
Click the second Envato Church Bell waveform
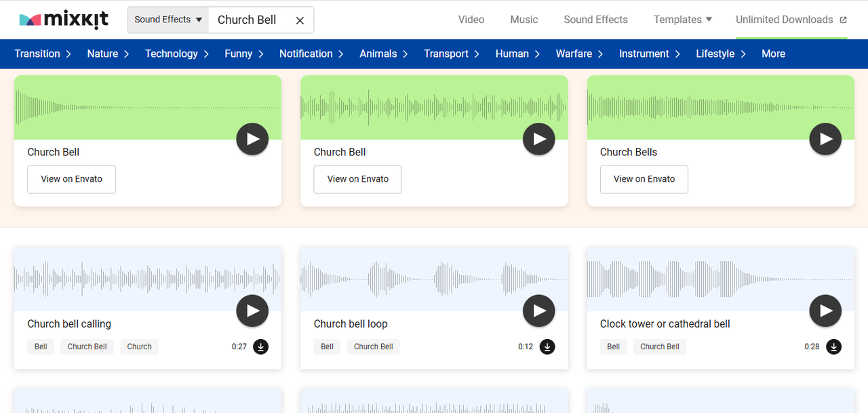click(x=434, y=107)
